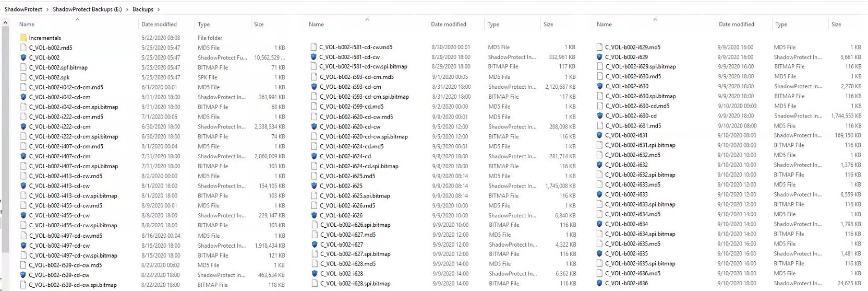Click shield icon beside C_VOL-b002-i581-cd-cw

[314, 57]
